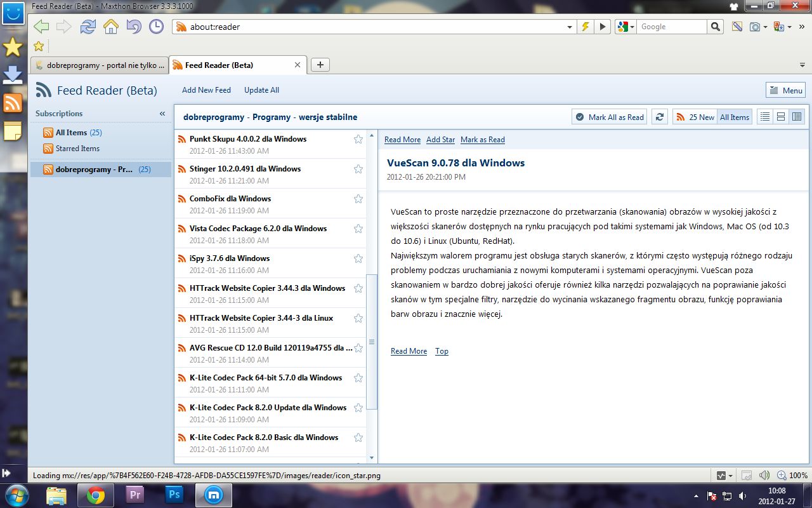The image size is (812, 508).
Task: Click the about:reader address field
Action: point(374,27)
